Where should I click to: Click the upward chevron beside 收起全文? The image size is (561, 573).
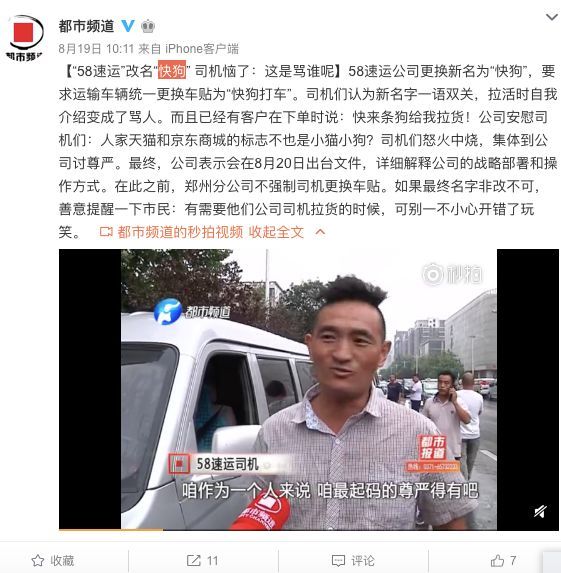click(320, 232)
